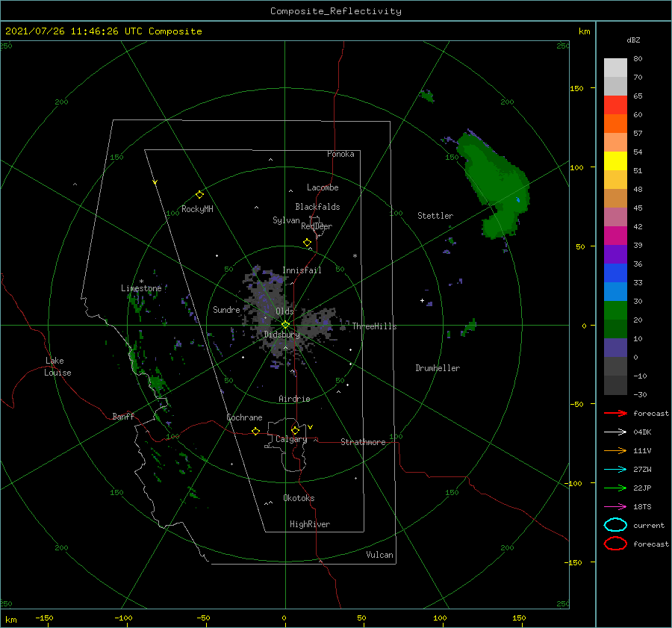Select yellow diamond marker near RockyMH
Image resolution: width=672 pixels, height=628 pixels.
coord(199,195)
